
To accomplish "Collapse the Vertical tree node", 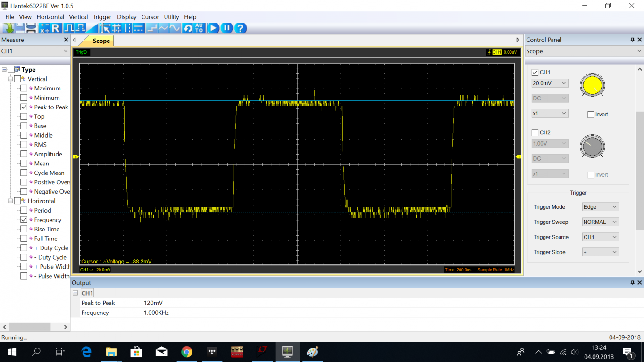I will pos(10,79).
